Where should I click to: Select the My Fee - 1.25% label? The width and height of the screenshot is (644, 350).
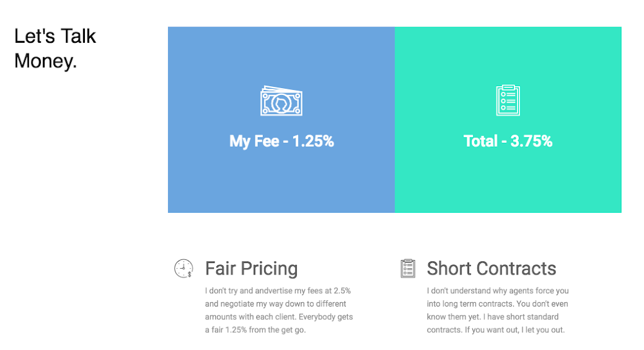(x=281, y=141)
